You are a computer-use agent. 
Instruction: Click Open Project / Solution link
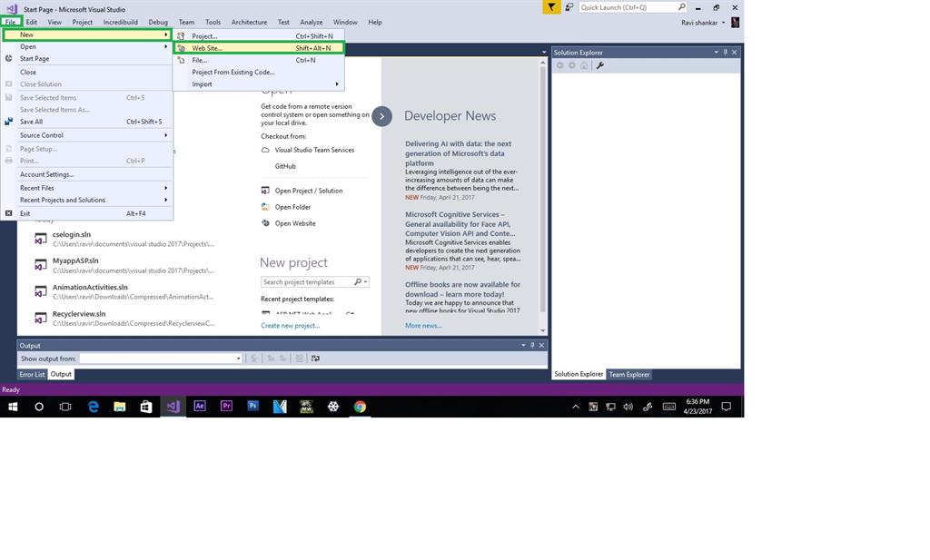pos(309,191)
